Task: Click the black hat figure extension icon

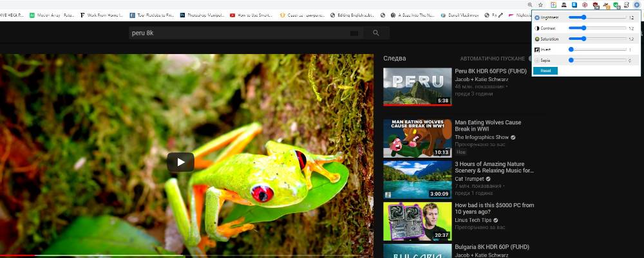Action: coord(564,5)
